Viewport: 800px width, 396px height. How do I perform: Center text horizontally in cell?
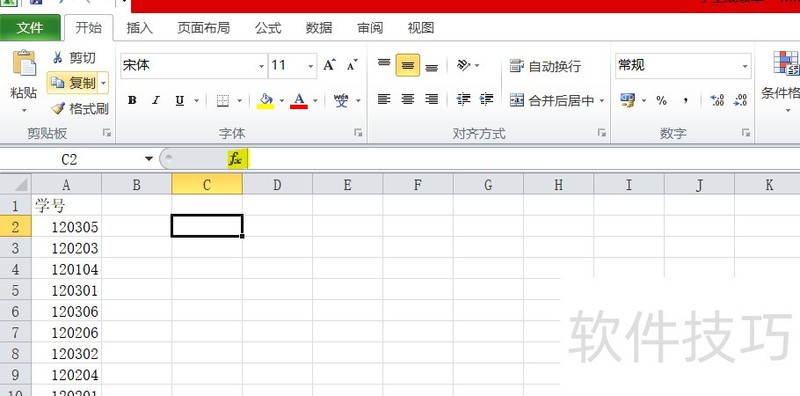click(408, 99)
